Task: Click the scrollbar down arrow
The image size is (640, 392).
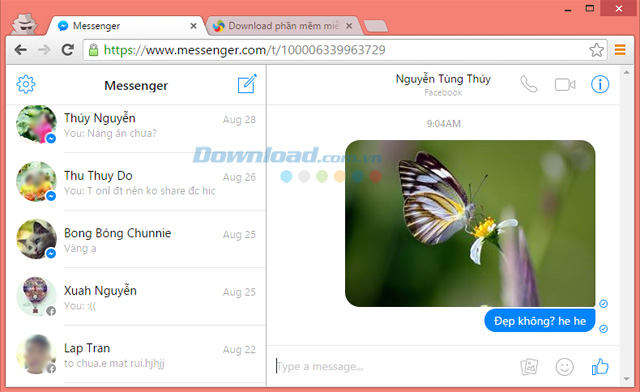Action: pos(627,379)
